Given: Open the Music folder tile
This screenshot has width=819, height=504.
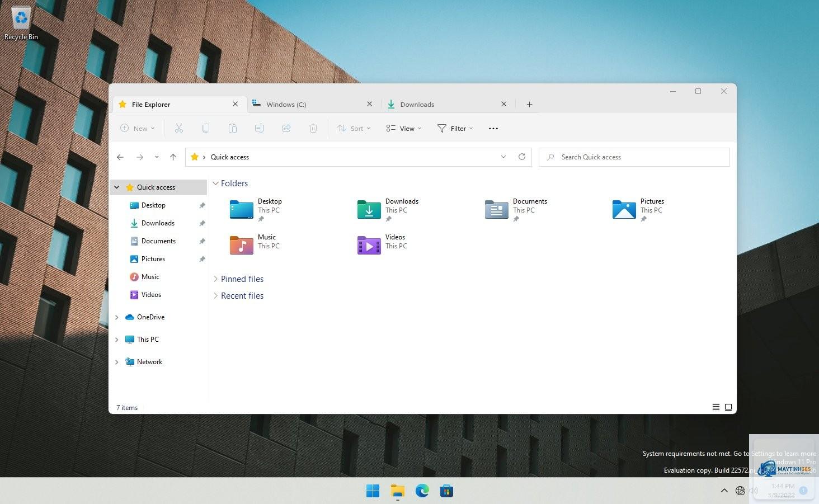Looking at the screenshot, I should pyautogui.click(x=255, y=244).
